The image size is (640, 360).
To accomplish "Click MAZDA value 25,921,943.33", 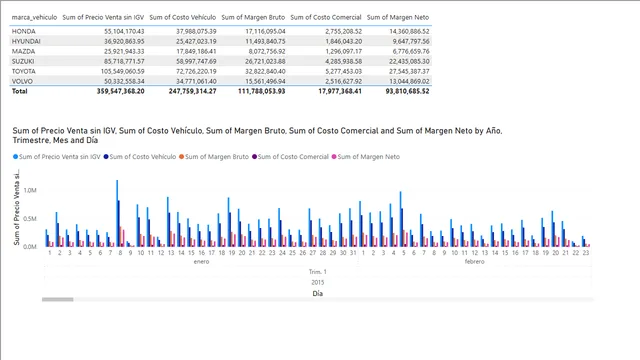I will tap(124, 51).
